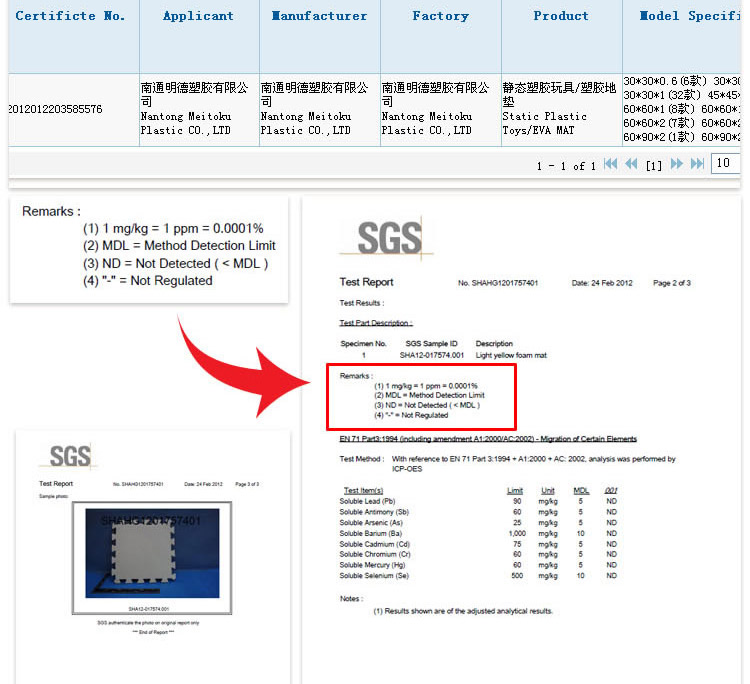Click 'ND = Not Detected' line in enlarged remarks

tap(176, 264)
